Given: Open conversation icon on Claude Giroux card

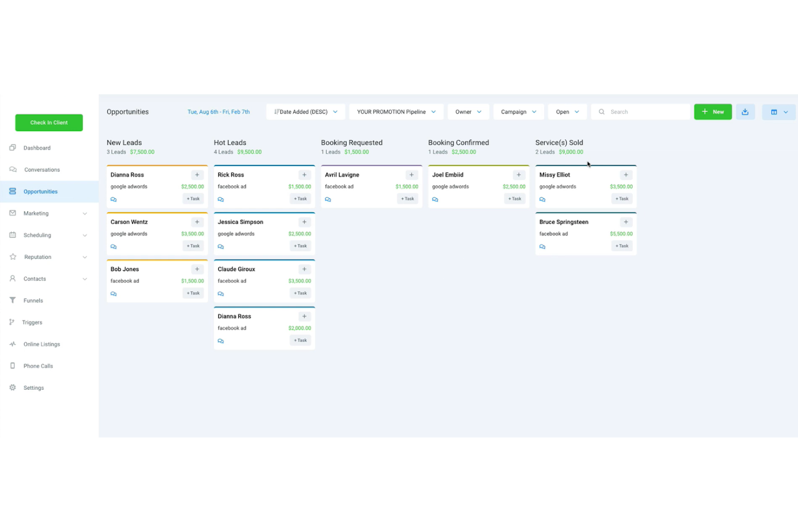Looking at the screenshot, I should pyautogui.click(x=221, y=294).
